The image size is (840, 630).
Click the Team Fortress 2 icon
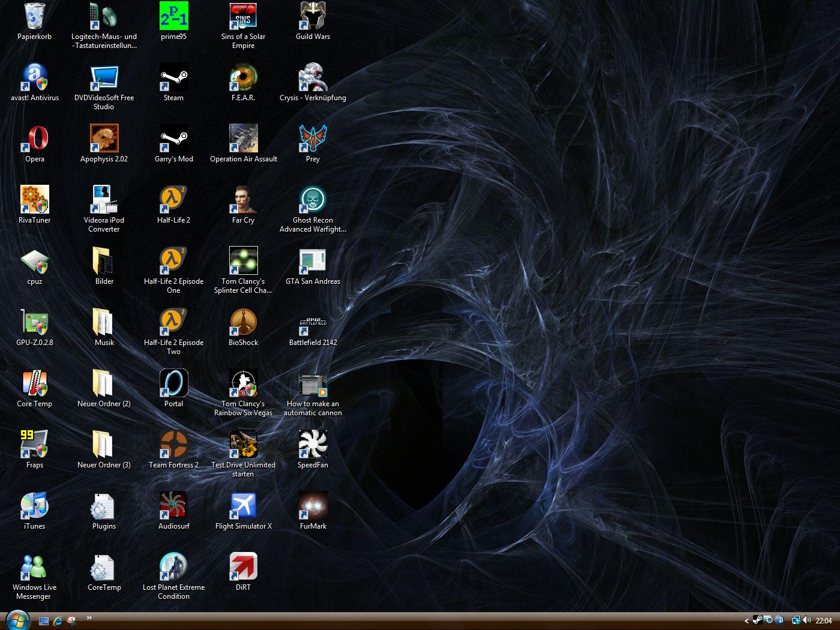173,445
